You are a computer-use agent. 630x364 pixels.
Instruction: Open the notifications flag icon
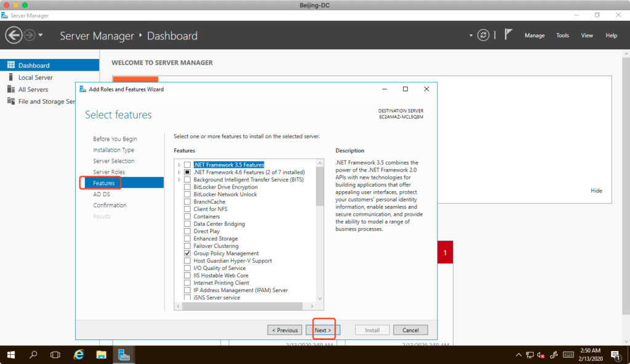(508, 35)
